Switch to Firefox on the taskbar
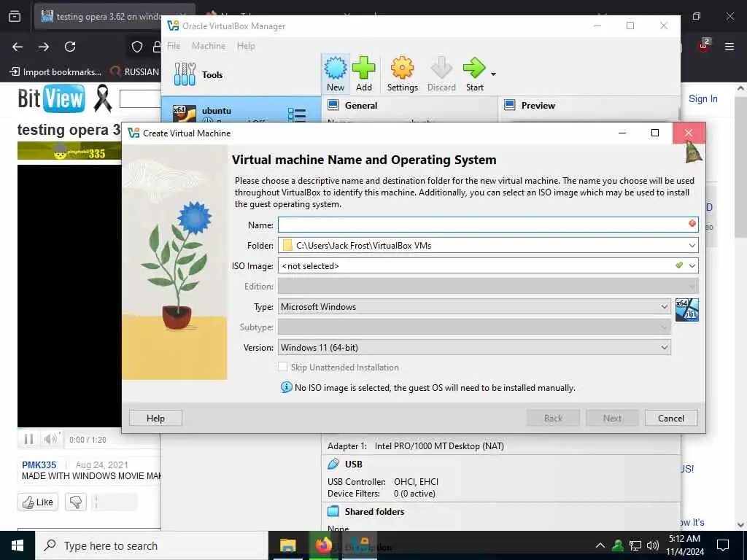Image resolution: width=747 pixels, height=560 pixels. click(x=323, y=545)
